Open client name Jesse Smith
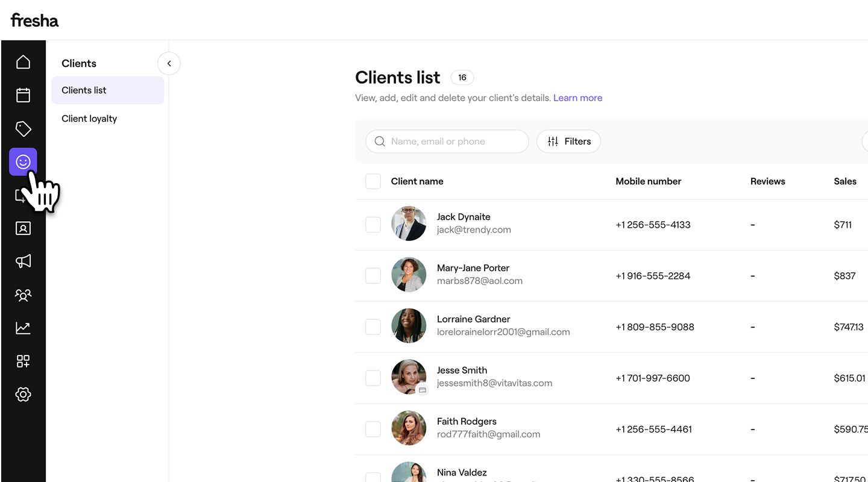The height and width of the screenshot is (482, 868). pyautogui.click(x=462, y=371)
